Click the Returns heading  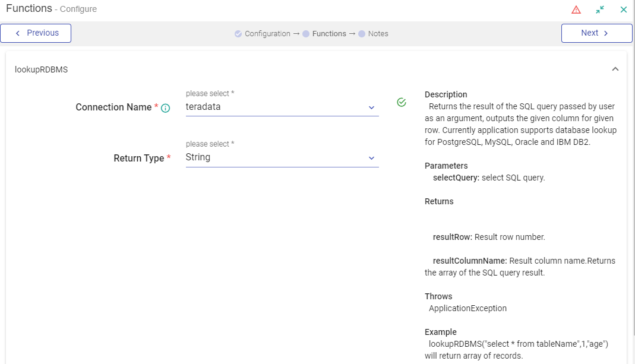[439, 201]
